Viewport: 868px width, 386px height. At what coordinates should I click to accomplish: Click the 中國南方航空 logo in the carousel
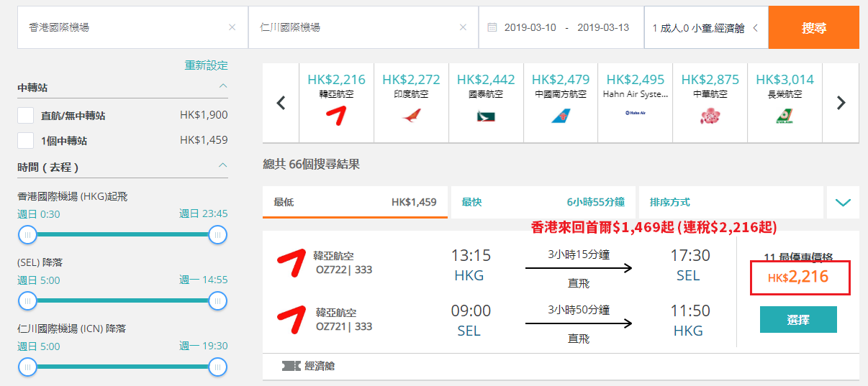click(561, 115)
